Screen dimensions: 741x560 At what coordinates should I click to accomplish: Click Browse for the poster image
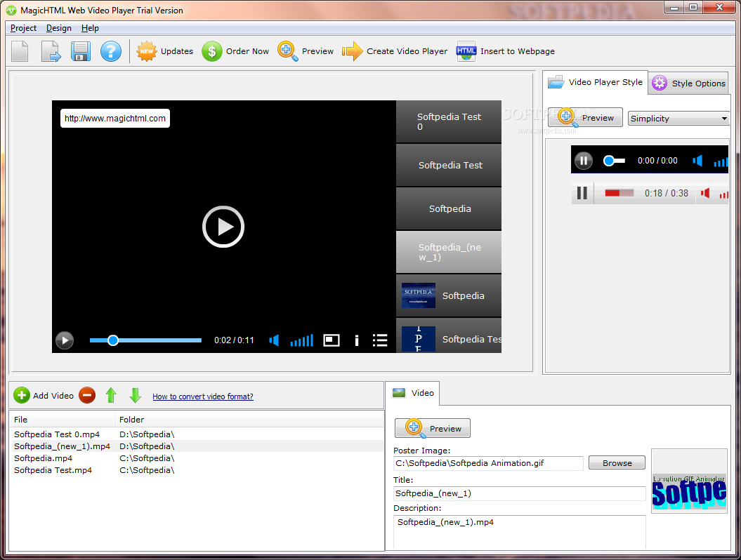point(617,463)
